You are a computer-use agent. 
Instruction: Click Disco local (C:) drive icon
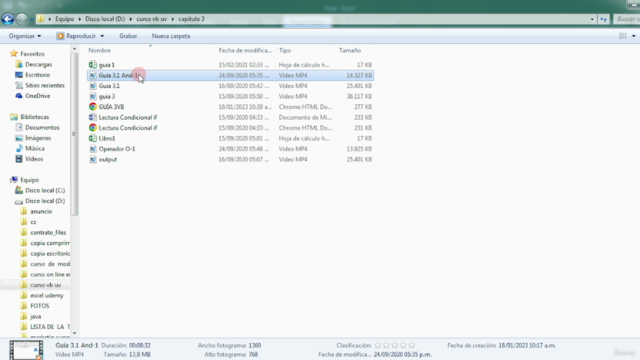click(19, 190)
